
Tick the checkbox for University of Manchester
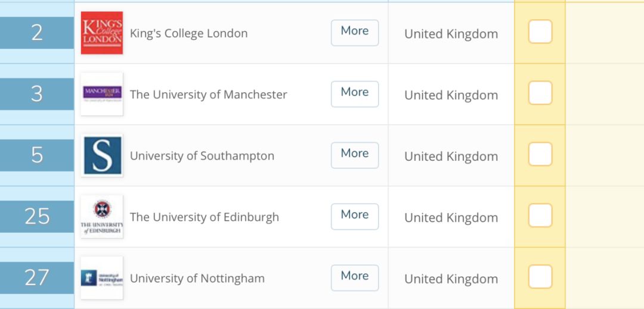click(x=540, y=93)
